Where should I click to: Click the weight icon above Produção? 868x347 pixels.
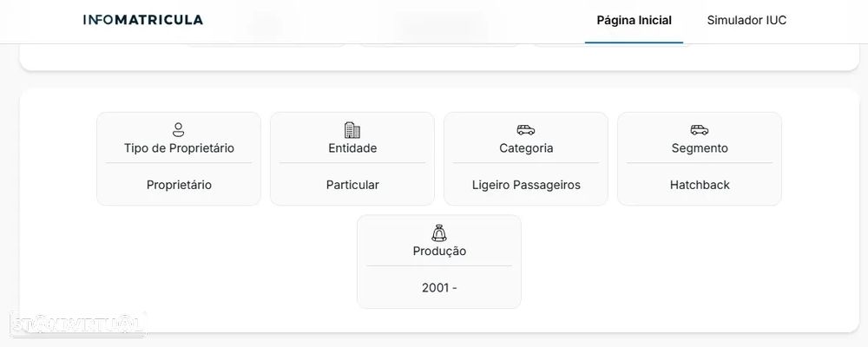tap(439, 232)
